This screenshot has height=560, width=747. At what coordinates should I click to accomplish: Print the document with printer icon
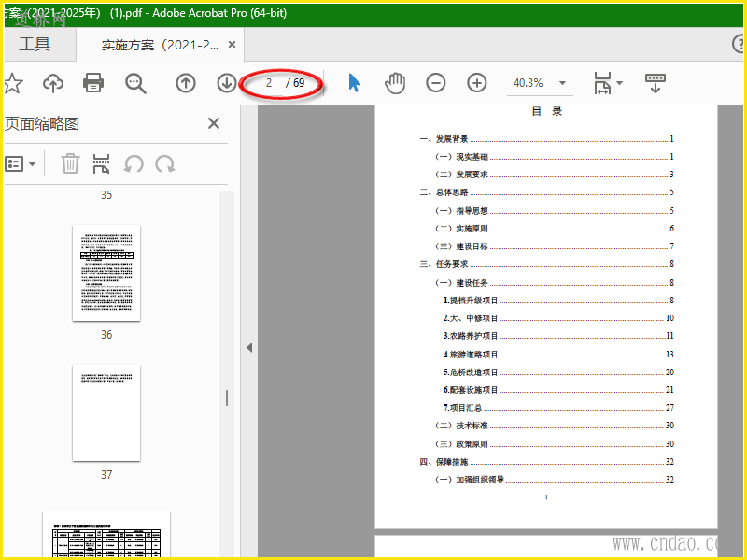[x=92, y=83]
